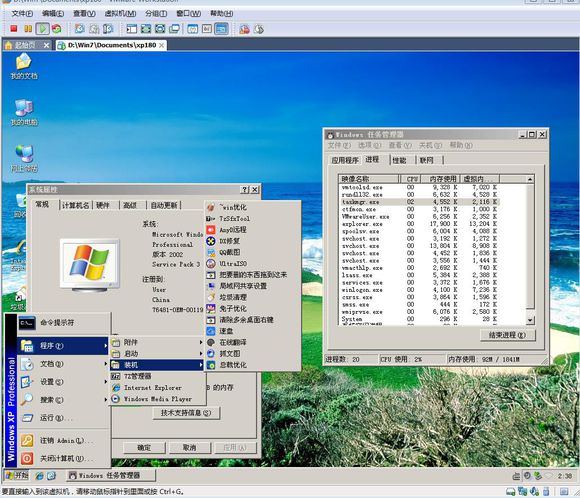
Task: Expand the 设置(S) Start menu submenu
Action: tap(63, 382)
